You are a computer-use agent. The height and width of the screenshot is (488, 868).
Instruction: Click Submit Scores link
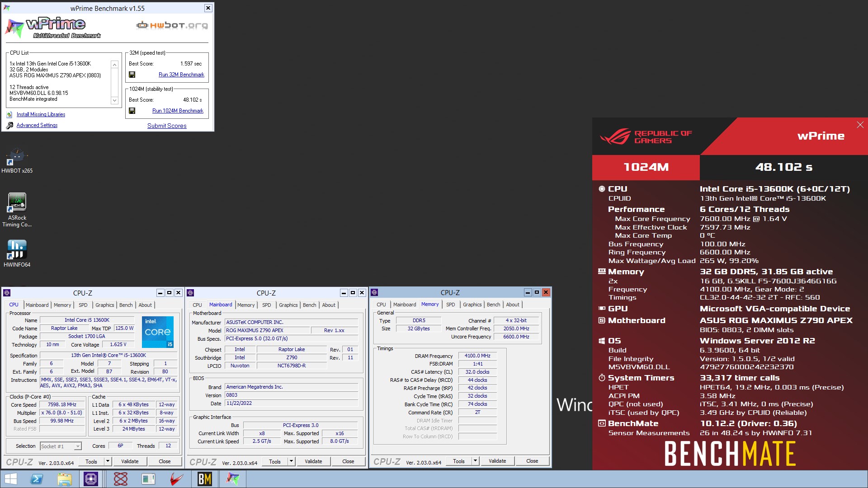point(167,126)
